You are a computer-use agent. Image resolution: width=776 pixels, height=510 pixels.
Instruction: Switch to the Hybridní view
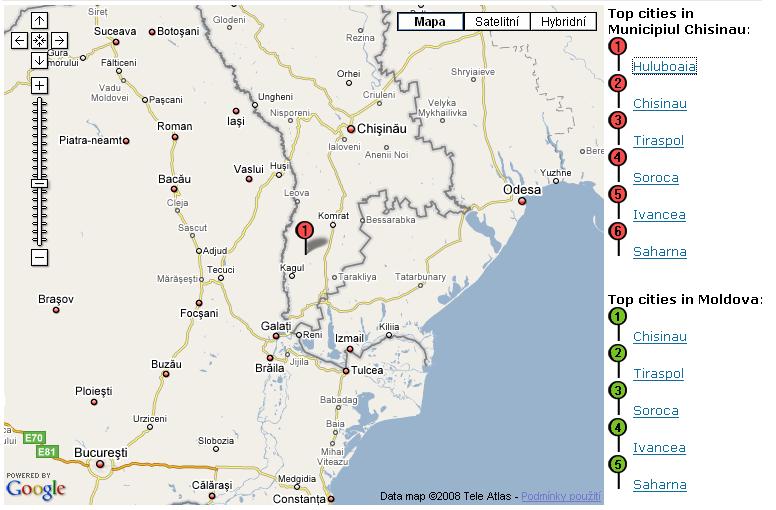point(563,22)
